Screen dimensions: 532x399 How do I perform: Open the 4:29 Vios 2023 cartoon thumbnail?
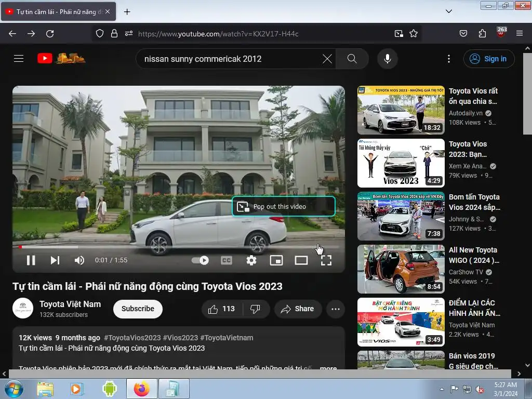click(x=401, y=163)
